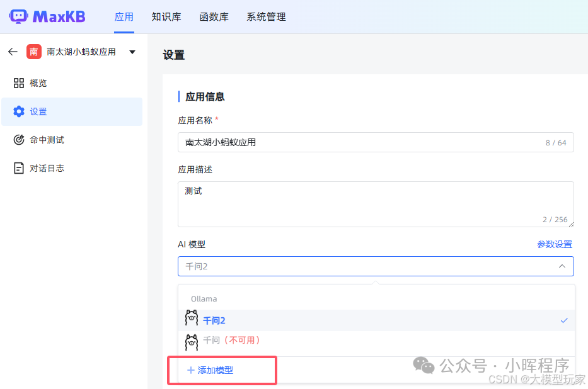Click the llama icon beside 千问2
Viewport: 588px width, 389px height.
coord(192,318)
